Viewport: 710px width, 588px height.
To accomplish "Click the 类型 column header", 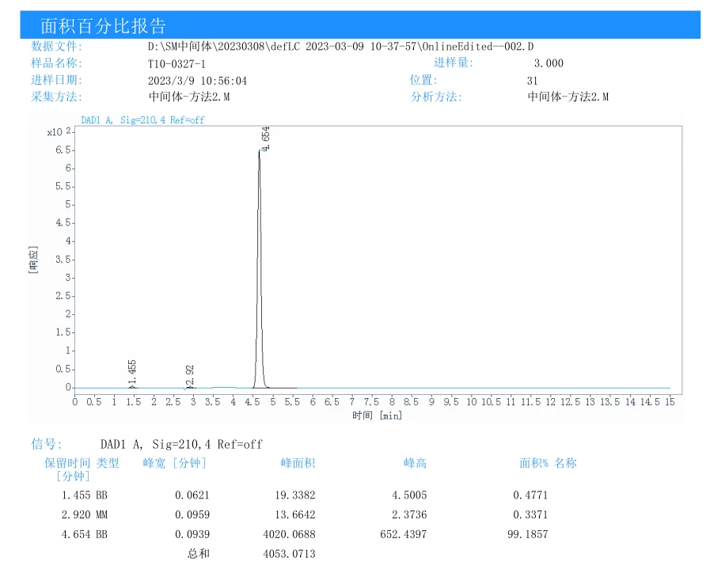I will (108, 463).
